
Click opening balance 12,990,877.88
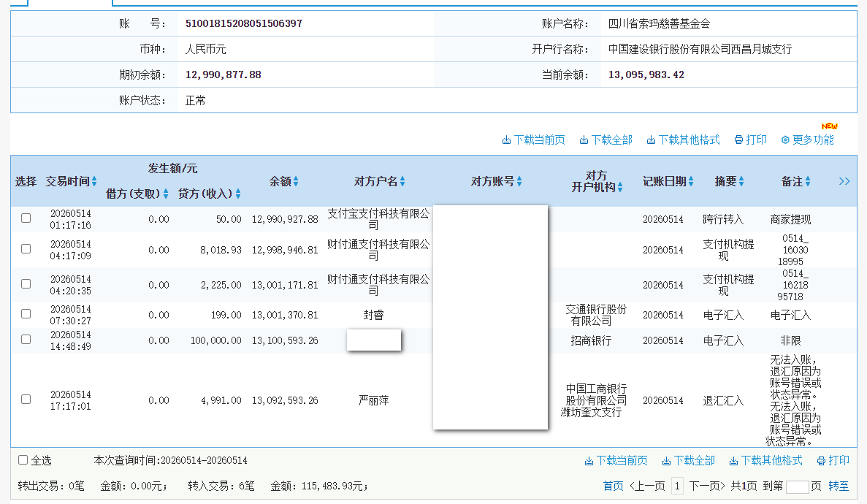pyautogui.click(x=224, y=75)
